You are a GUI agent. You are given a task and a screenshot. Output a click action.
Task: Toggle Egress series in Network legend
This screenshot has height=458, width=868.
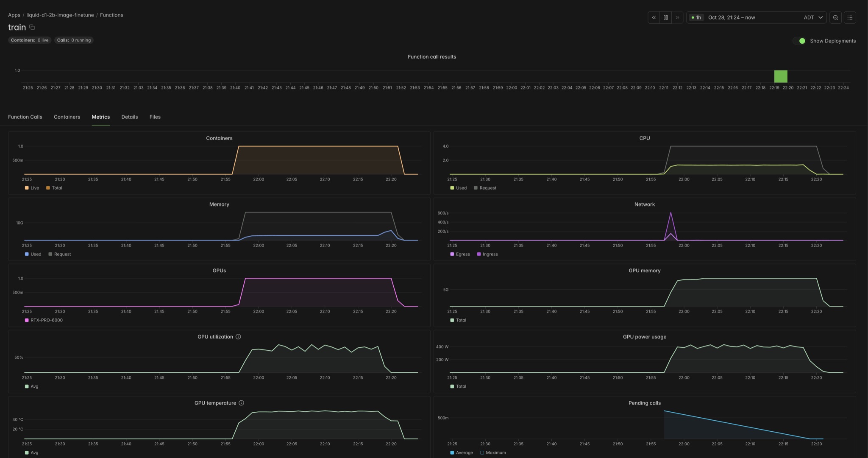(x=460, y=254)
